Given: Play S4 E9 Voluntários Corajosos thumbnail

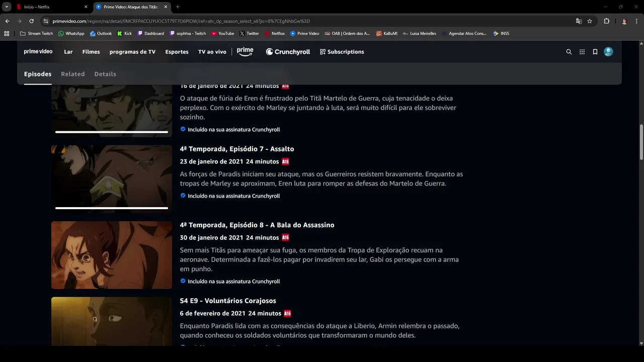Looking at the screenshot, I should (112, 321).
